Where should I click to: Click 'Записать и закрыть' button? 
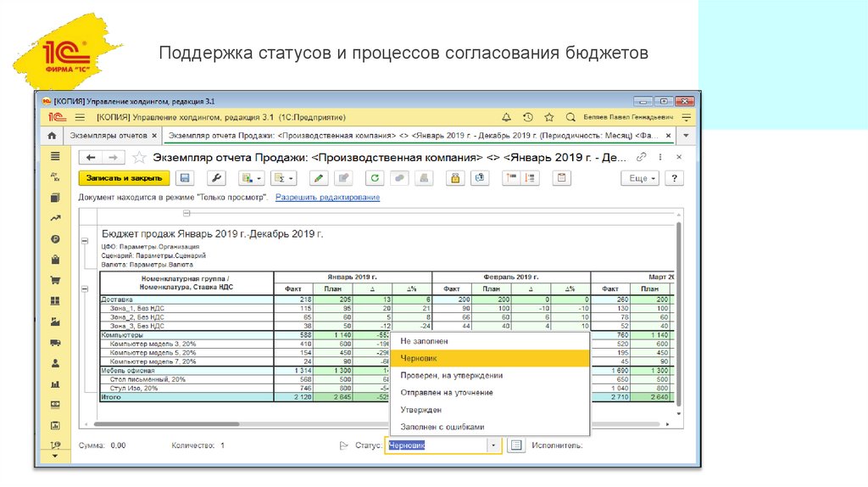point(124,178)
